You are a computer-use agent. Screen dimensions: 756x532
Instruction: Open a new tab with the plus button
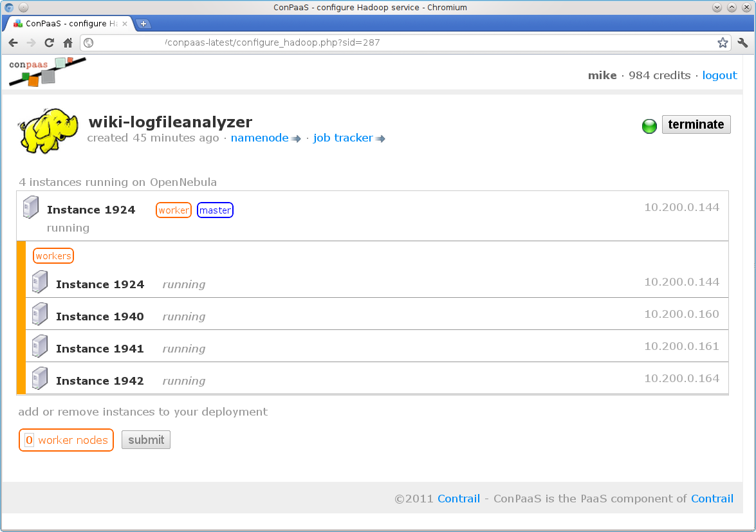point(143,24)
